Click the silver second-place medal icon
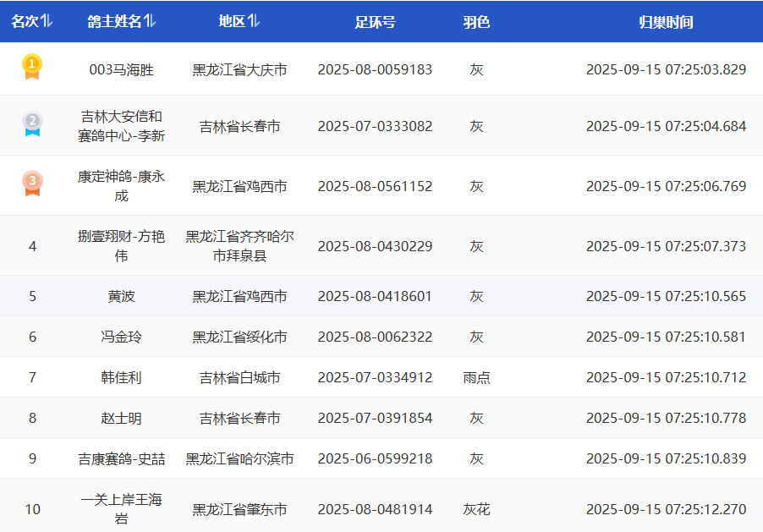Screen dimensions: 763x532 (32, 124)
